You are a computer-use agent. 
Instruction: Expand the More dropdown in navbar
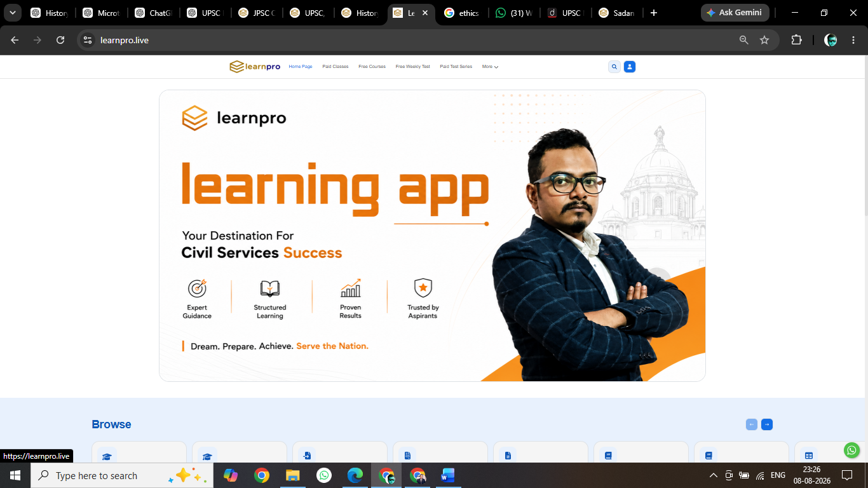click(490, 67)
